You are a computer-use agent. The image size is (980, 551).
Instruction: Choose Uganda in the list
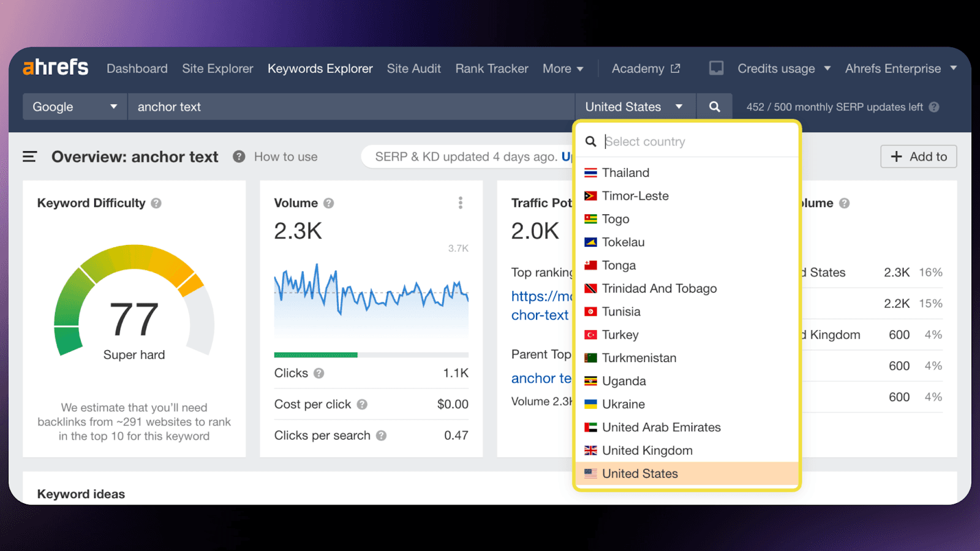[687, 381]
